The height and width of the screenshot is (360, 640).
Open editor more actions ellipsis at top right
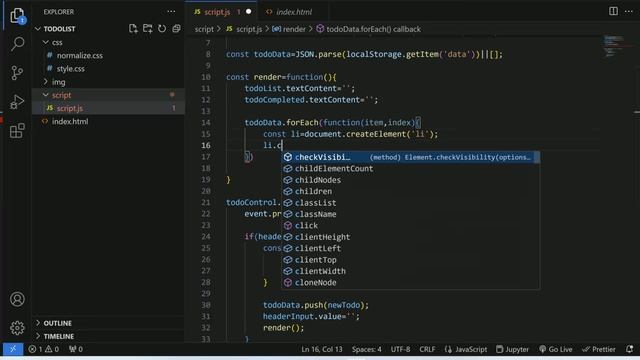click(x=629, y=11)
